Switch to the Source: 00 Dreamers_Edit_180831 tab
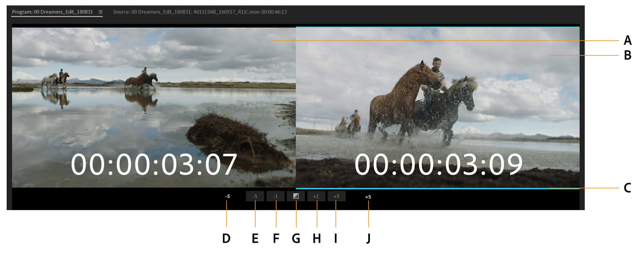Viewport: 644px width, 254px height. pyautogui.click(x=200, y=12)
